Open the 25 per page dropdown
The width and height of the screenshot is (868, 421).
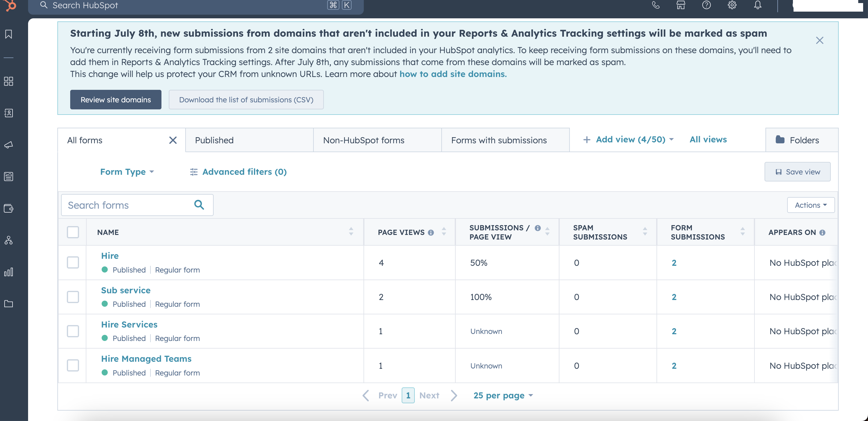(x=503, y=395)
